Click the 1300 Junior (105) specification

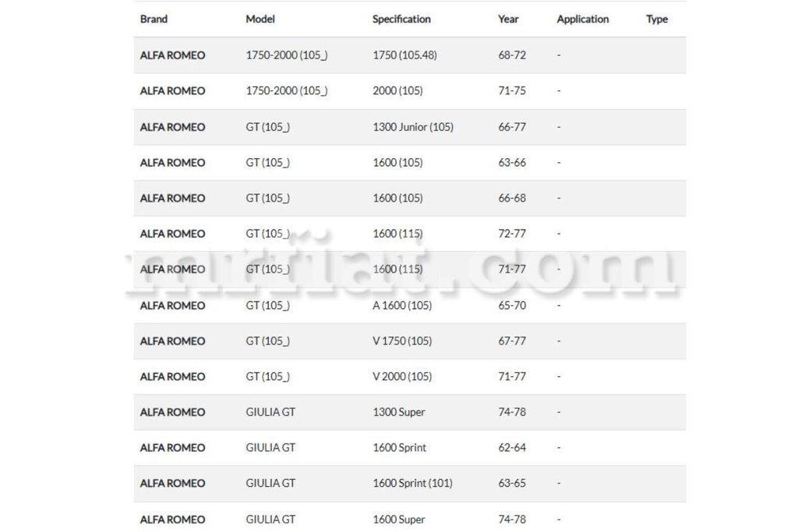pyautogui.click(x=413, y=127)
